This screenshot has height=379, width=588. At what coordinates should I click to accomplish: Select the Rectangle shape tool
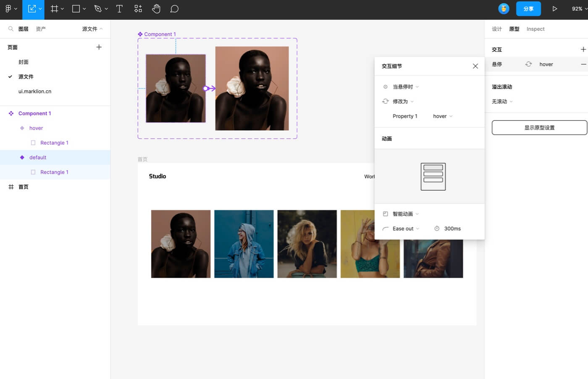point(76,9)
